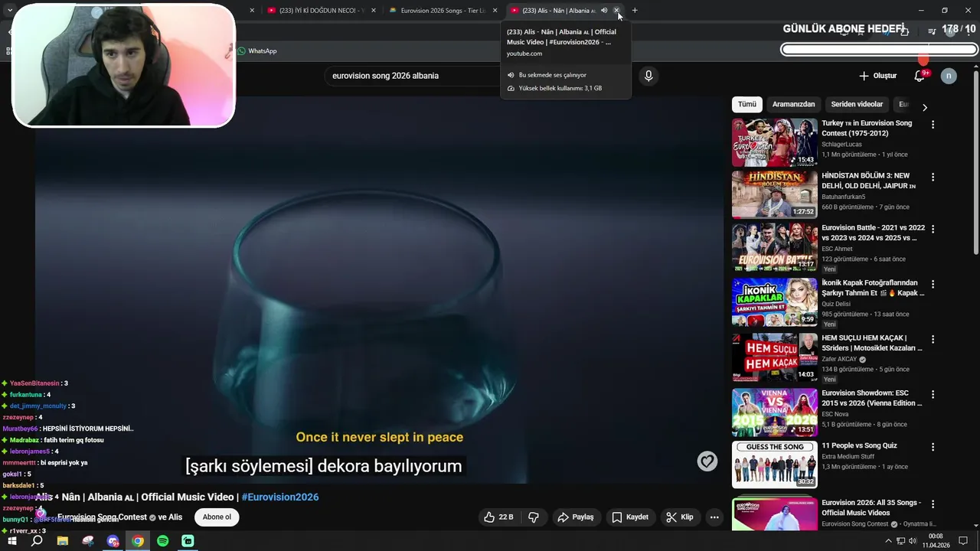Dislike the video with thumbs-down icon
980x551 pixels.
[534, 517]
